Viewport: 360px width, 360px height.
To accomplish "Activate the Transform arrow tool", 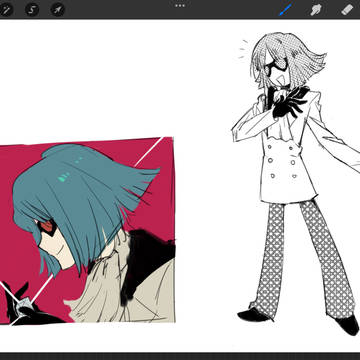I will click(x=58, y=10).
